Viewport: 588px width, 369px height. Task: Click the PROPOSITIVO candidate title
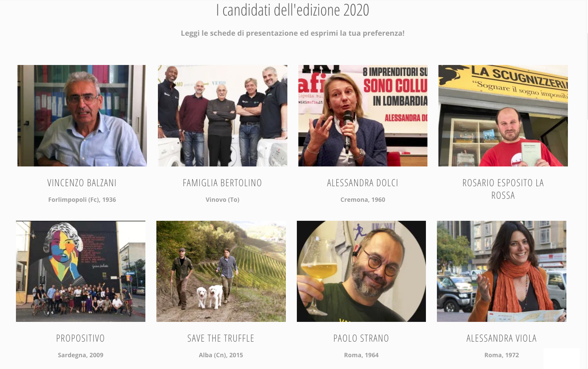[x=80, y=338]
